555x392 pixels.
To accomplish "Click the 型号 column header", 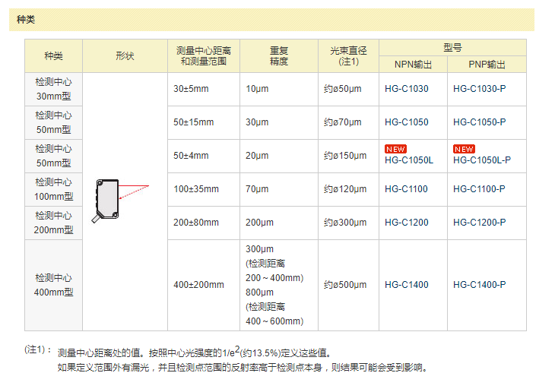I will pyautogui.click(x=452, y=47).
